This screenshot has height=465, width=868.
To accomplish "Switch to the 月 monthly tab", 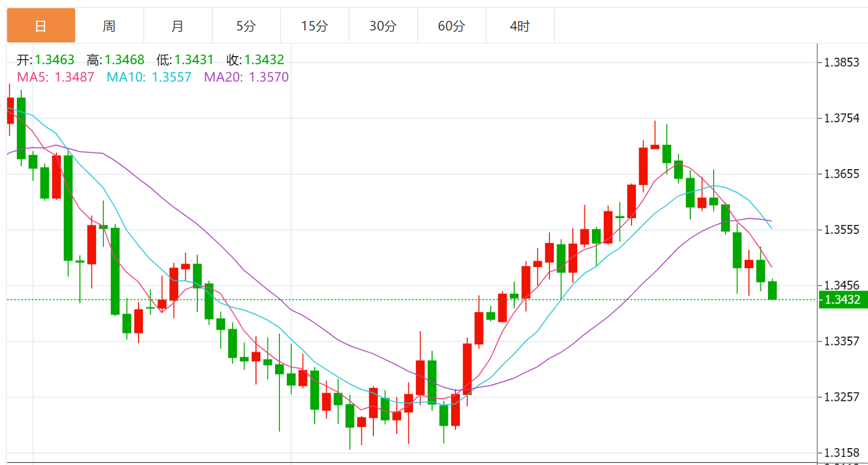I will point(178,26).
